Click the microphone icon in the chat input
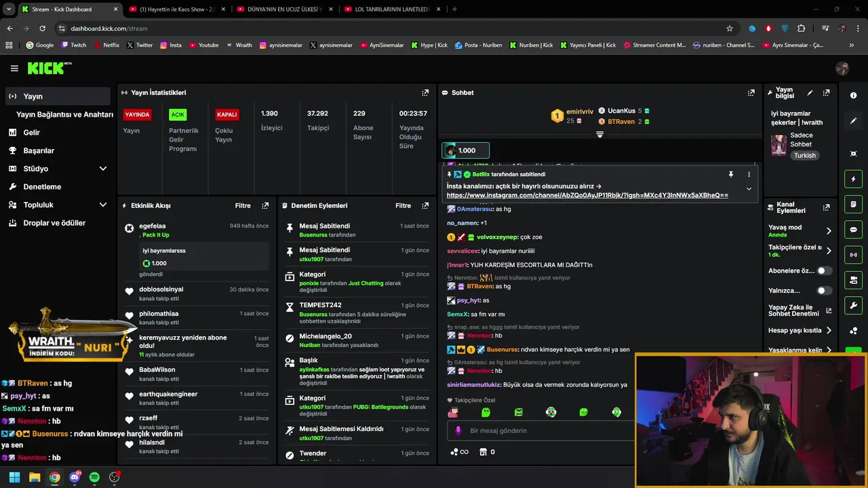Image resolution: width=868 pixels, height=488 pixels. coord(458,430)
